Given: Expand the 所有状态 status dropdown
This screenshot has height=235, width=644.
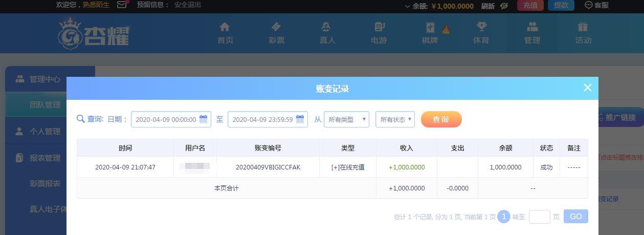Looking at the screenshot, I should [x=395, y=119].
